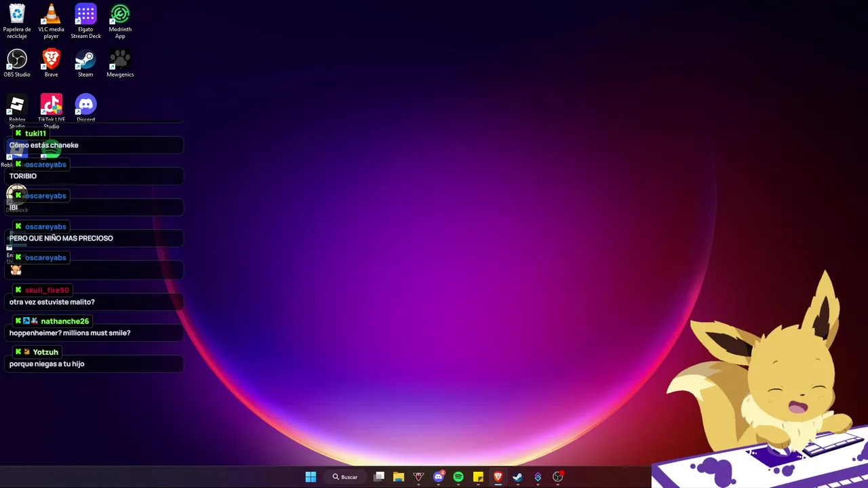Click the username tuki11 in chat
The image size is (868, 488).
35,134
